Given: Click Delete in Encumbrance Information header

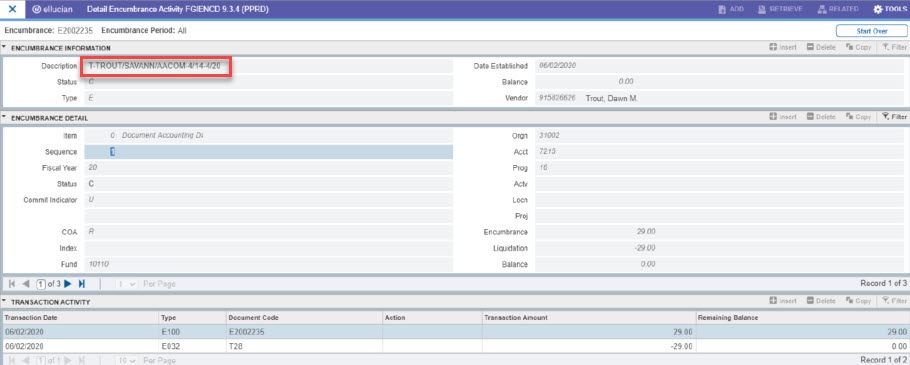Looking at the screenshot, I should pyautogui.click(x=821, y=48).
